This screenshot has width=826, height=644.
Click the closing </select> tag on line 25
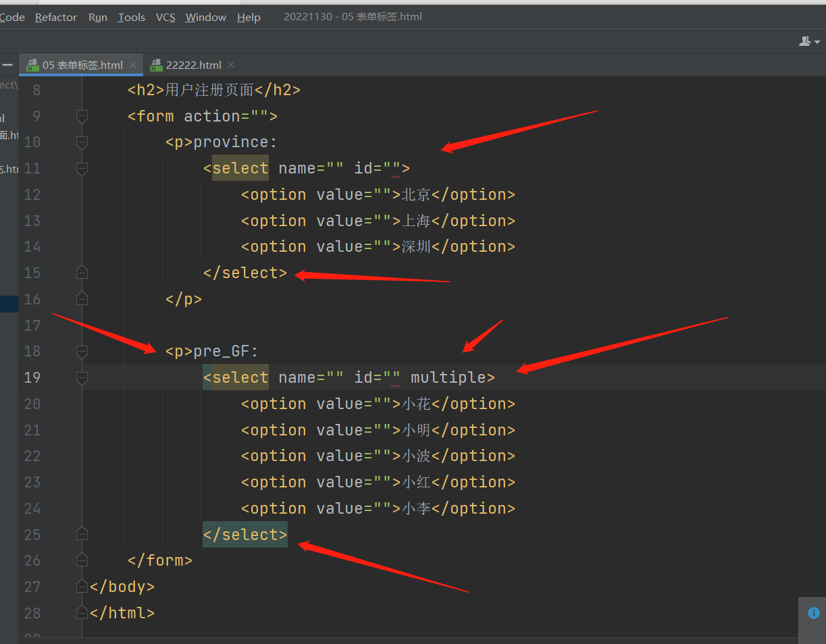[245, 535]
